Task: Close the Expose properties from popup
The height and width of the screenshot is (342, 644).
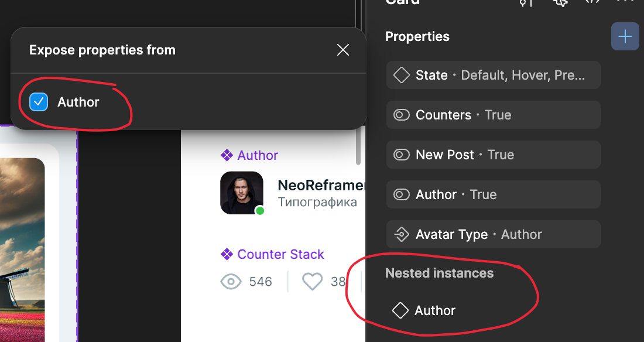Action: click(343, 50)
